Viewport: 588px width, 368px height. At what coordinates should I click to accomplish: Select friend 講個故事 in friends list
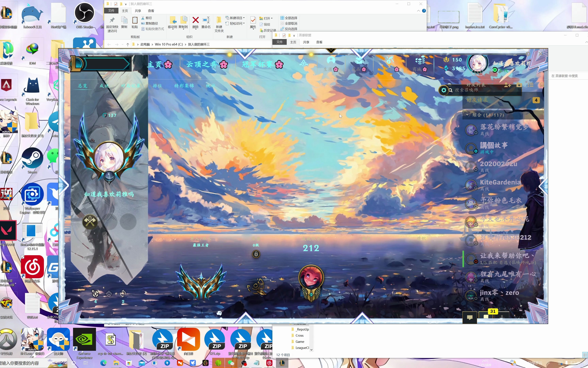(503, 148)
